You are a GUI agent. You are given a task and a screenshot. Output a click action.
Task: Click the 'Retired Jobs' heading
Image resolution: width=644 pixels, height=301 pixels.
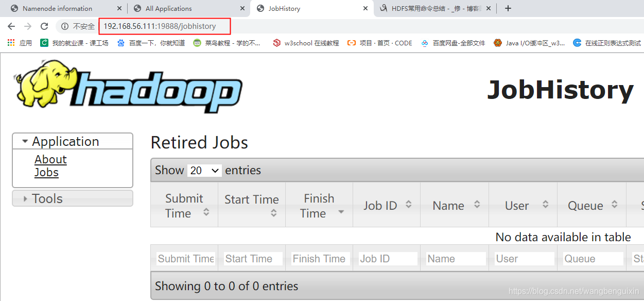pyautogui.click(x=199, y=142)
